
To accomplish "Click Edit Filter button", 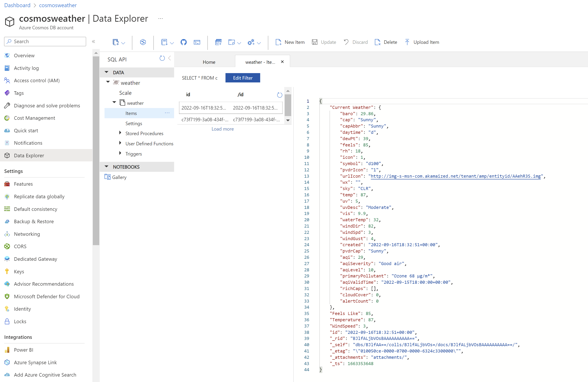I will point(243,78).
